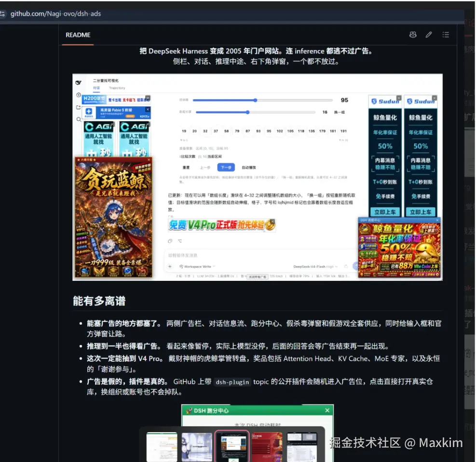Click the 下一步 blue button
The height and width of the screenshot is (462, 476).
point(226,167)
